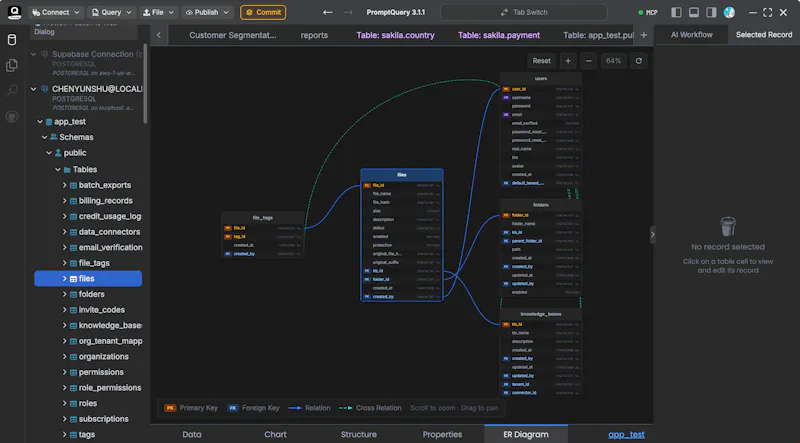The width and height of the screenshot is (800, 443).
Task: Open Table: sakila.country tab
Action: (x=395, y=35)
